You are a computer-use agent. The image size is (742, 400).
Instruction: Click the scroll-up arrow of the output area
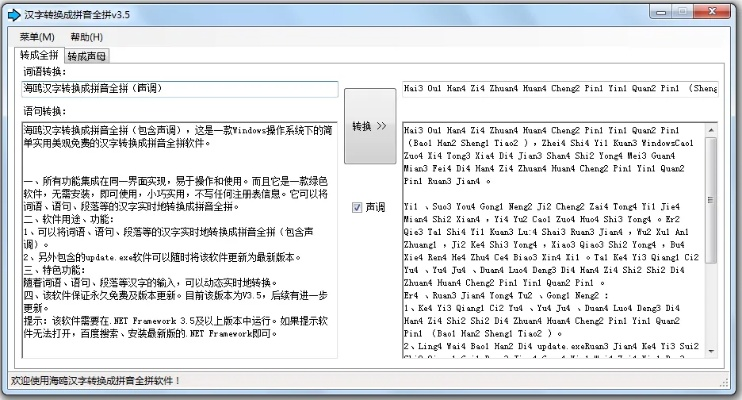click(711, 129)
